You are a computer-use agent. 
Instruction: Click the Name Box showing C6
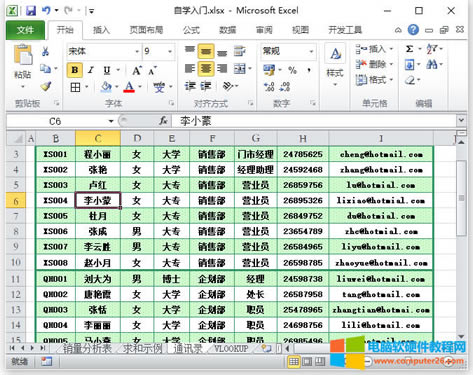[x=55, y=121]
